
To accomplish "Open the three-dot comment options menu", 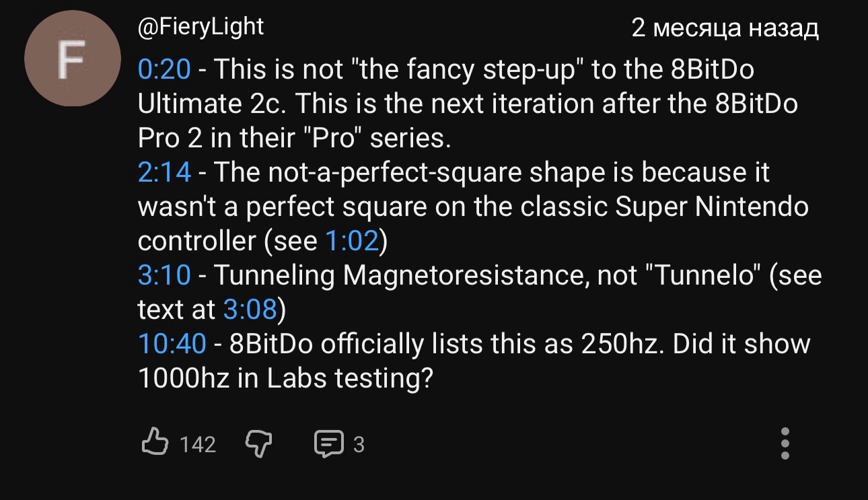I will click(x=785, y=443).
